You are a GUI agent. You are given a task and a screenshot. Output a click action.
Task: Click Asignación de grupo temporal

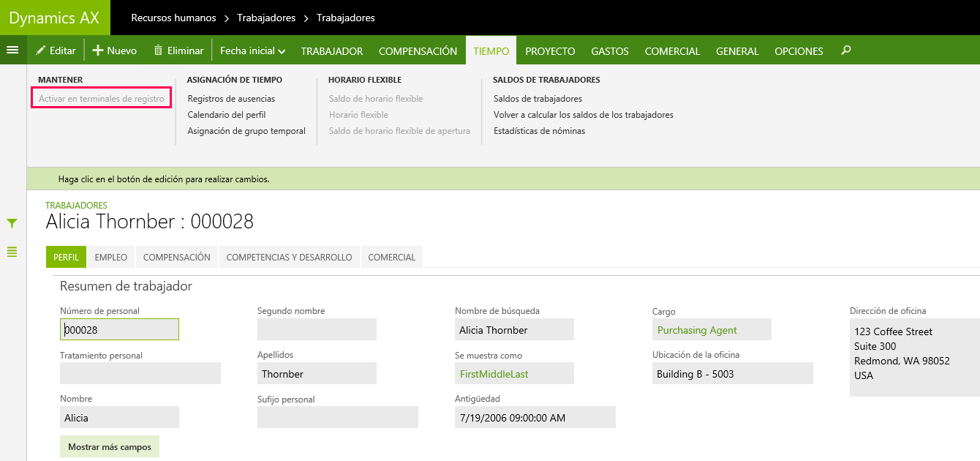pyautogui.click(x=246, y=131)
